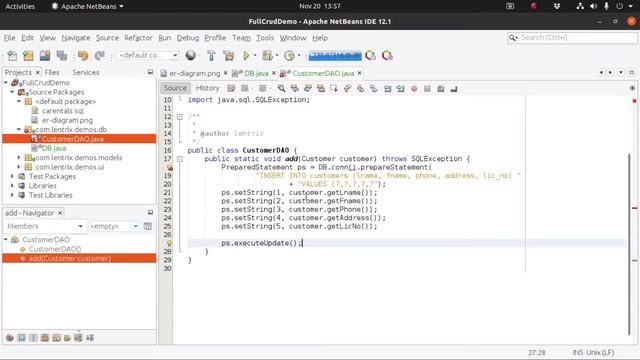This screenshot has width=640, height=360.
Task: Click the stop macro recording icon
Action: coord(427,88)
